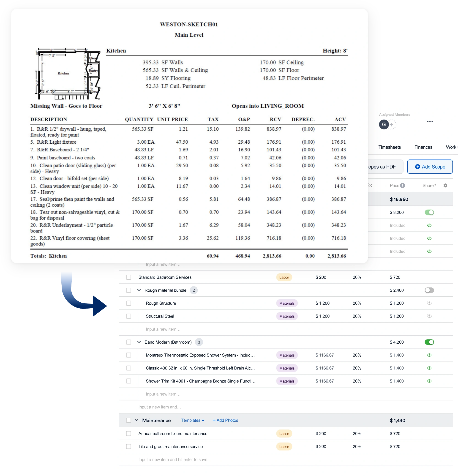Click the three-dot more options icon
The height and width of the screenshot is (476, 458).
pos(430,121)
